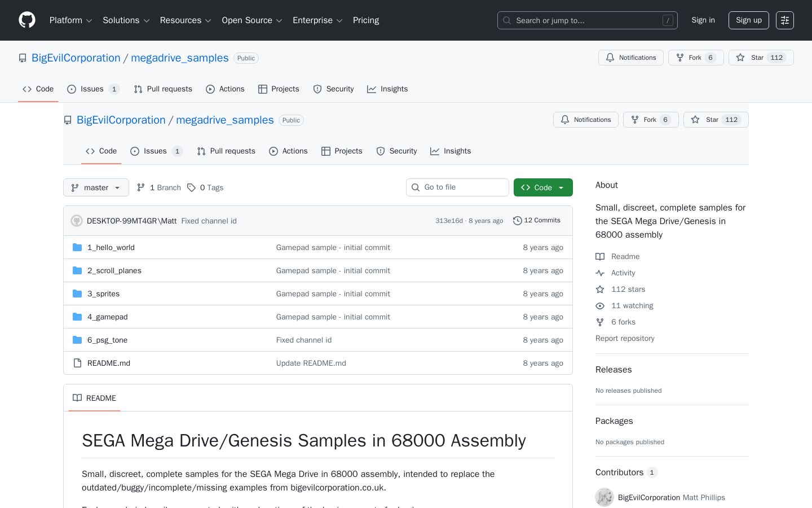
Task: Switch to the Issues tab in the upper header
Action: tap(93, 89)
